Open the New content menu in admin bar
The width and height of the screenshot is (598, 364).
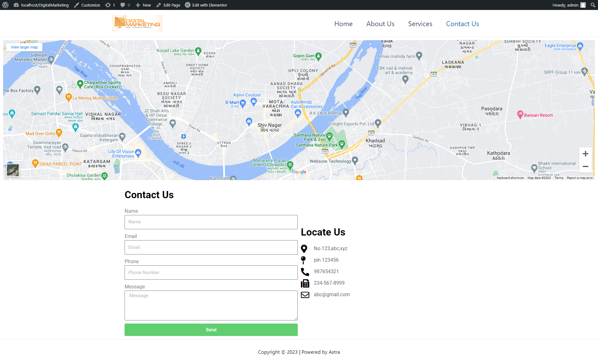click(x=143, y=5)
